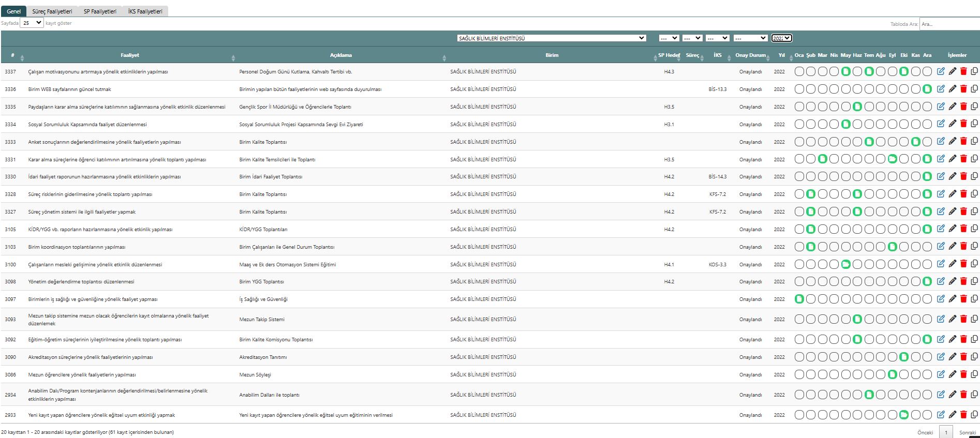Image resolution: width=980 pixels, height=438 pixels.
Task: Click the pencil icon in row 3086
Action: click(952, 374)
